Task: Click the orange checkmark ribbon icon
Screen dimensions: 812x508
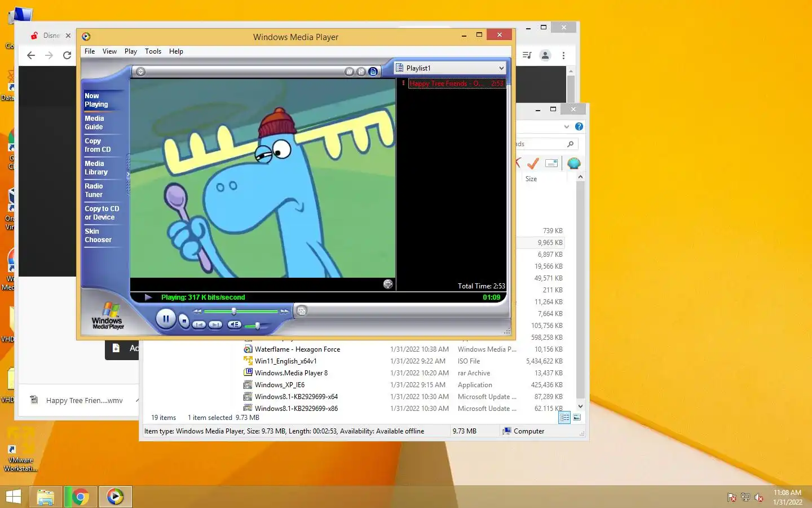Action: (533, 163)
